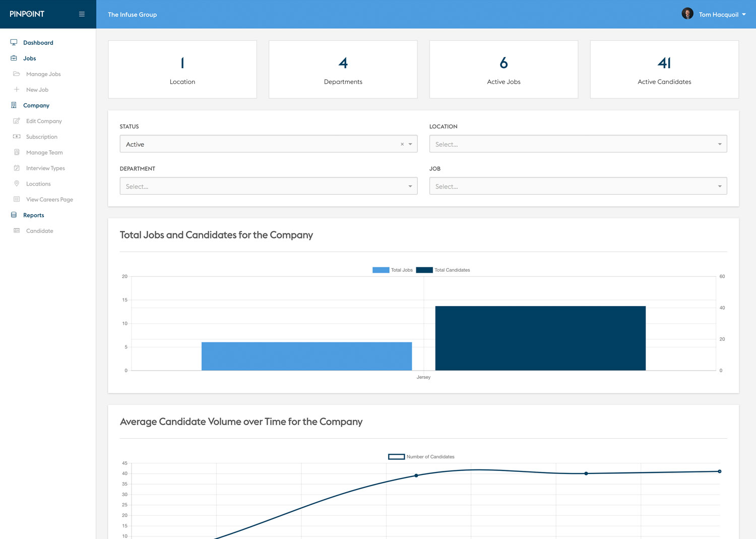Click the Jobs briefcase icon
Viewport: 756px width, 539px height.
click(14, 58)
